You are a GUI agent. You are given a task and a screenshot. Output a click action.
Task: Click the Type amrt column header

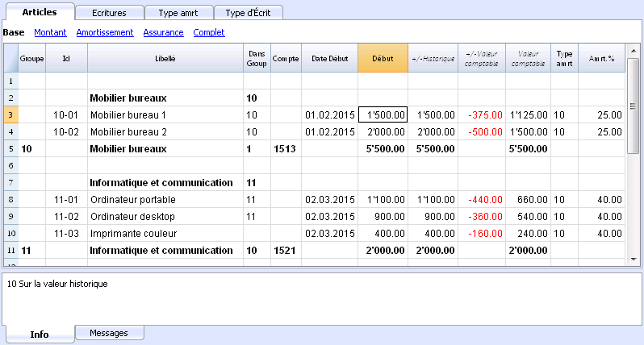[x=564, y=58]
